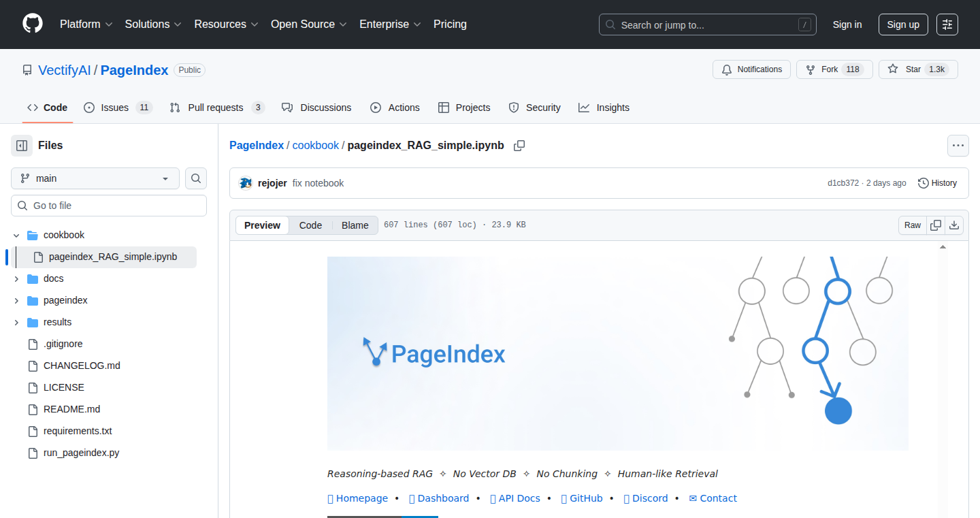Open the more file actions menu
This screenshot has height=518, width=980.
point(958,146)
